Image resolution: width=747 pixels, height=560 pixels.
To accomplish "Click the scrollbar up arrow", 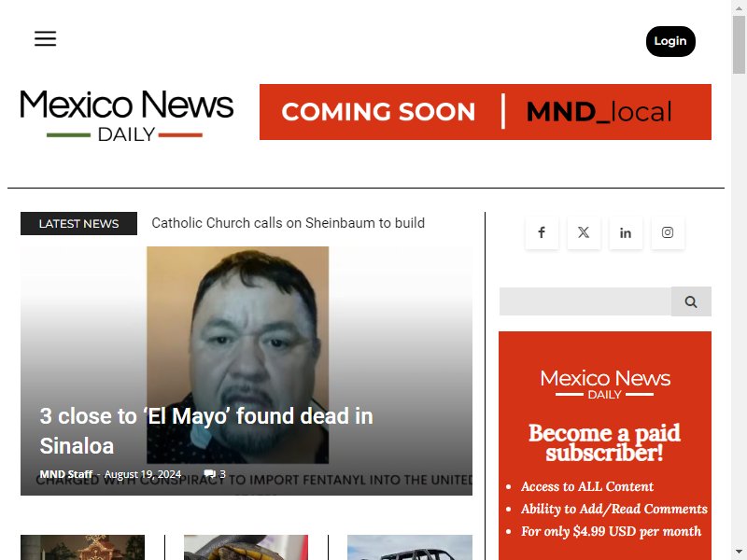I will [739, 7].
